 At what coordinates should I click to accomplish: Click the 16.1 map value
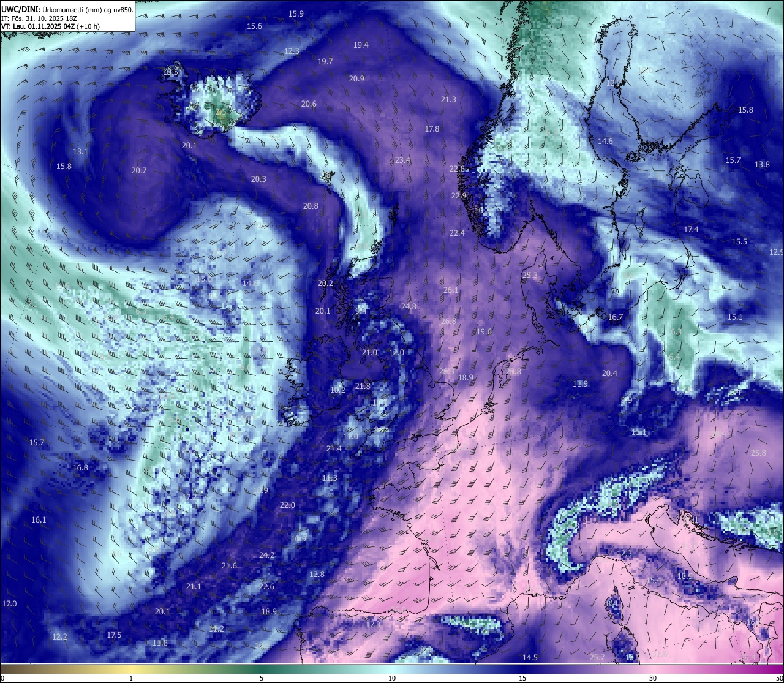tap(39, 519)
